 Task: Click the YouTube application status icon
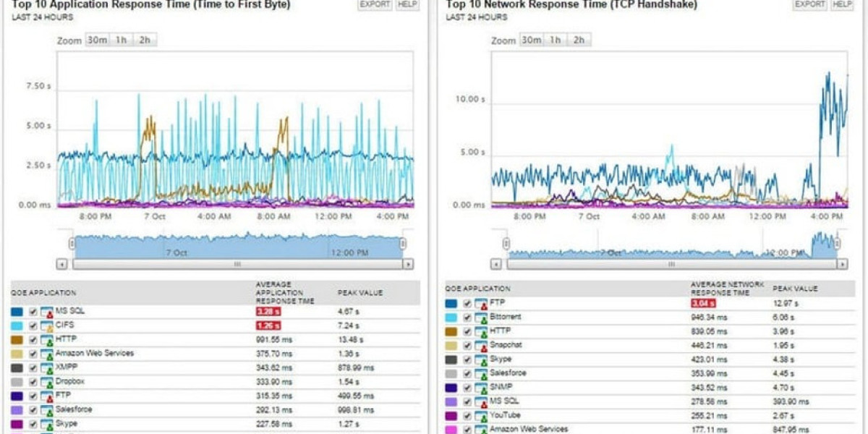pyautogui.click(x=481, y=417)
